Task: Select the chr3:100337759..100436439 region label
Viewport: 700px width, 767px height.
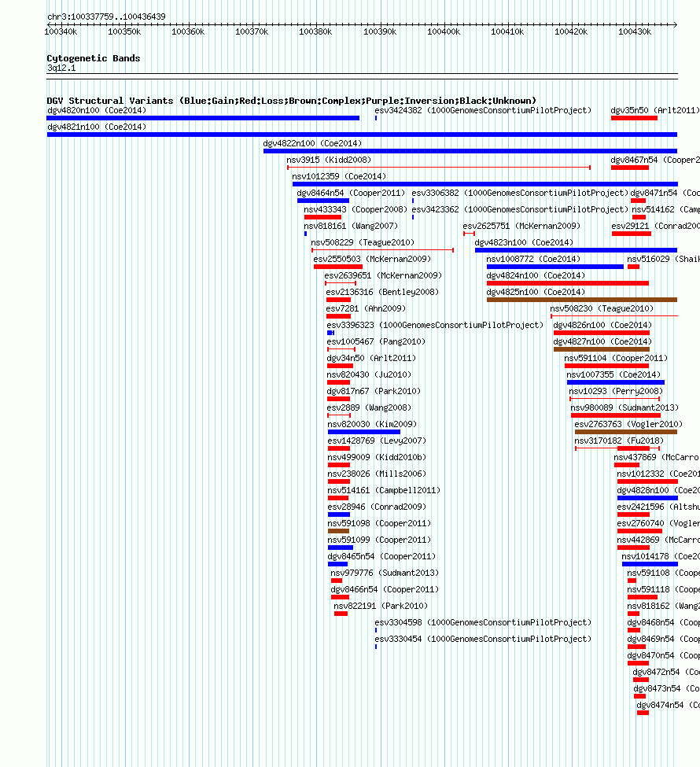Action: [x=107, y=17]
